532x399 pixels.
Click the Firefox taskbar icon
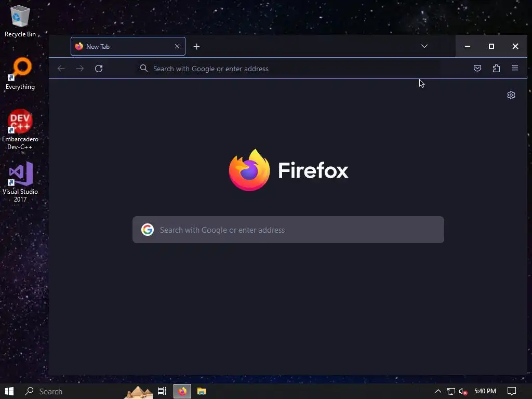click(182, 391)
